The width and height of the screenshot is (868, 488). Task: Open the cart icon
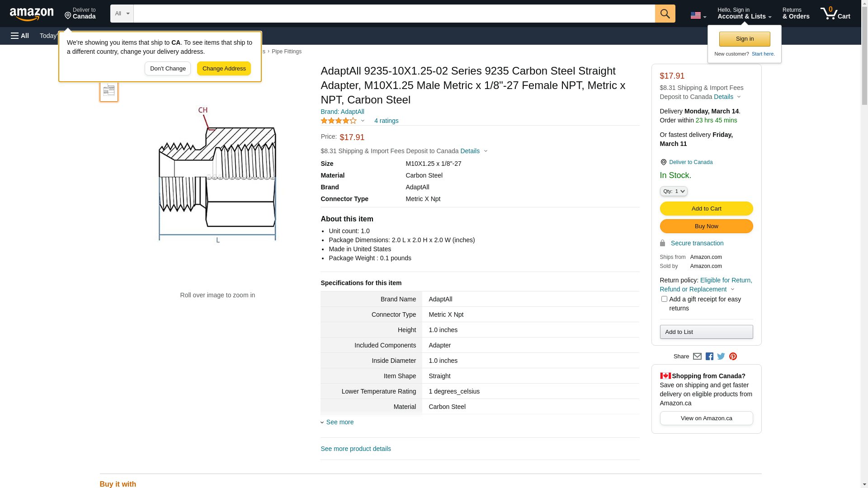pos(835,14)
